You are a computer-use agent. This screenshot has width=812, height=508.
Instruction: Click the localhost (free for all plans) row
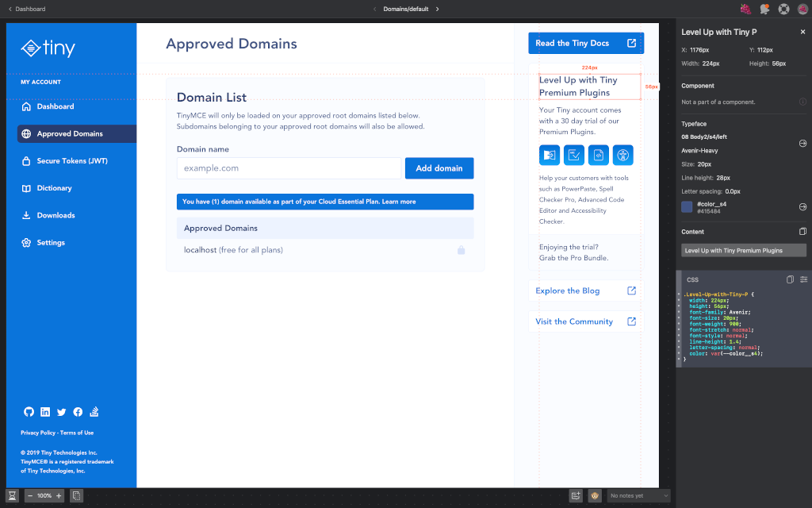(325, 250)
